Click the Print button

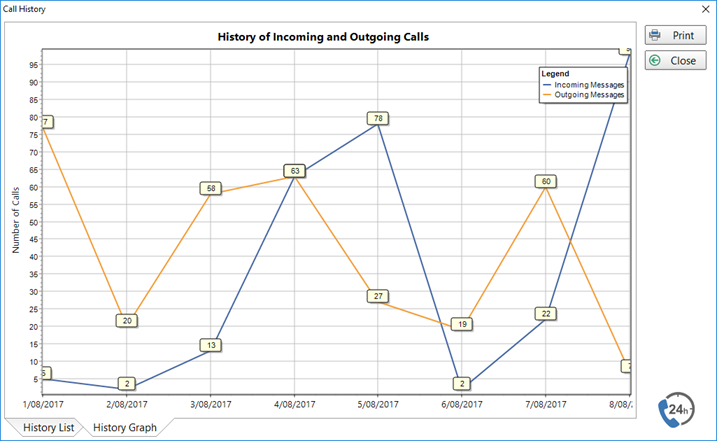pyautogui.click(x=675, y=35)
